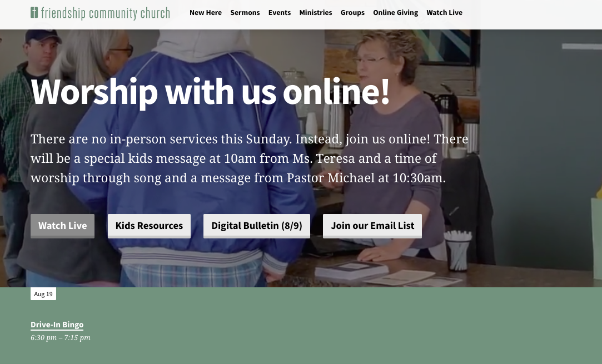
Task: Click the paragraph about Pastor Michael's message
Action: (250, 158)
